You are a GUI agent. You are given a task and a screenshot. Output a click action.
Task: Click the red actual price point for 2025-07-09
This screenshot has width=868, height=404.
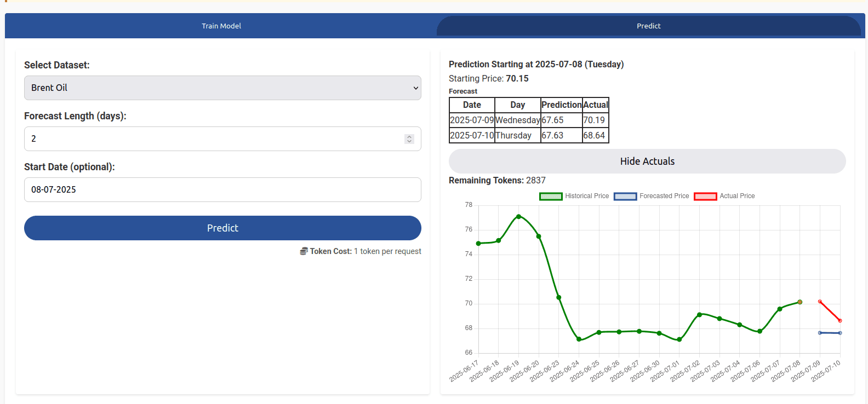click(x=820, y=302)
